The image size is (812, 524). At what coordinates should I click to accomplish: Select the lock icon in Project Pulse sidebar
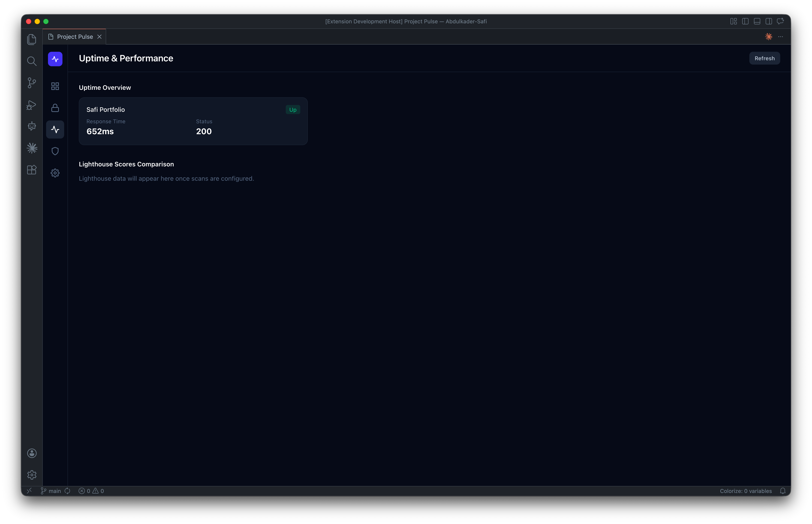coord(55,108)
